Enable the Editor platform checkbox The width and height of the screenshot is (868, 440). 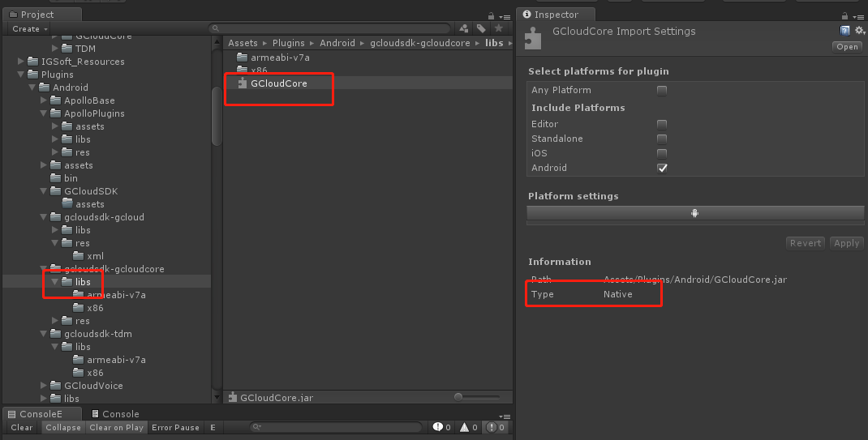[x=661, y=124]
